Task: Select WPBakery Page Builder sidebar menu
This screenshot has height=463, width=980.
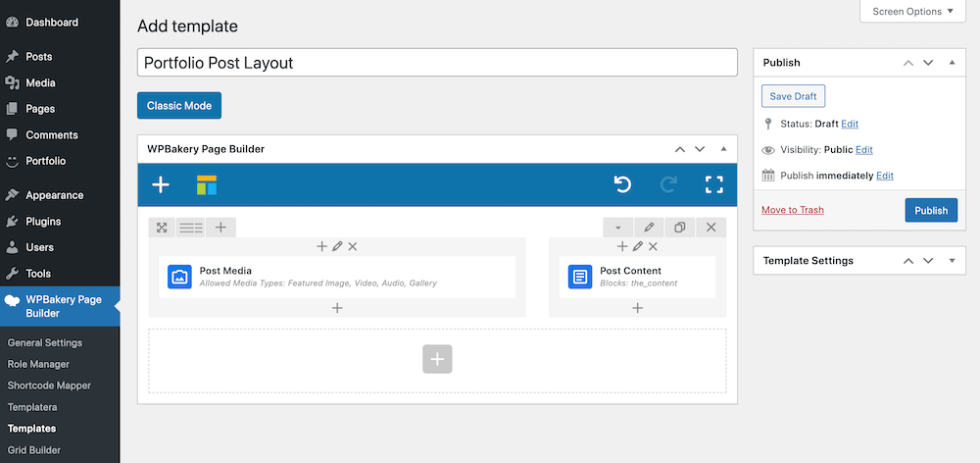Action: click(x=60, y=307)
